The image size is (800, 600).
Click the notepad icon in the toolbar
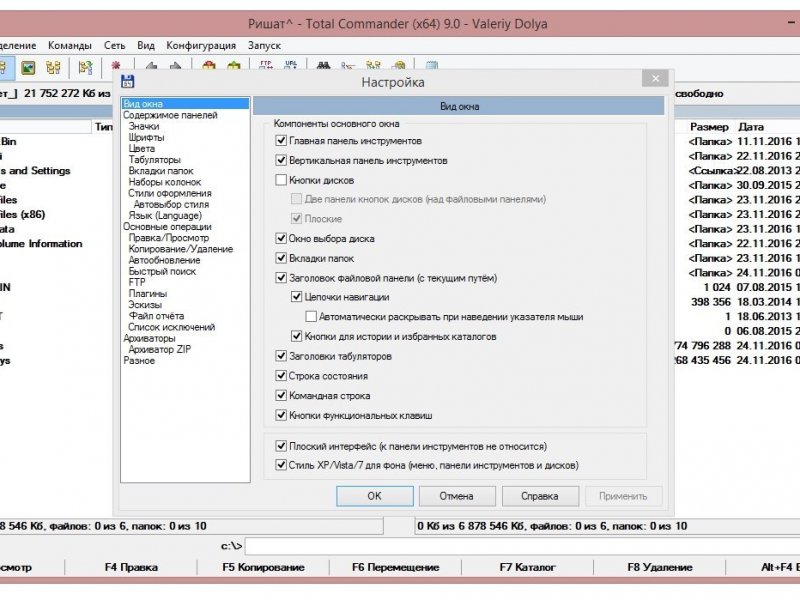(432, 65)
